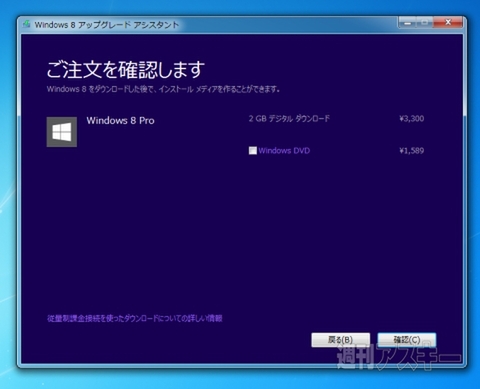Close the upgrade assistant window
The image size is (480, 389).
[448, 22]
